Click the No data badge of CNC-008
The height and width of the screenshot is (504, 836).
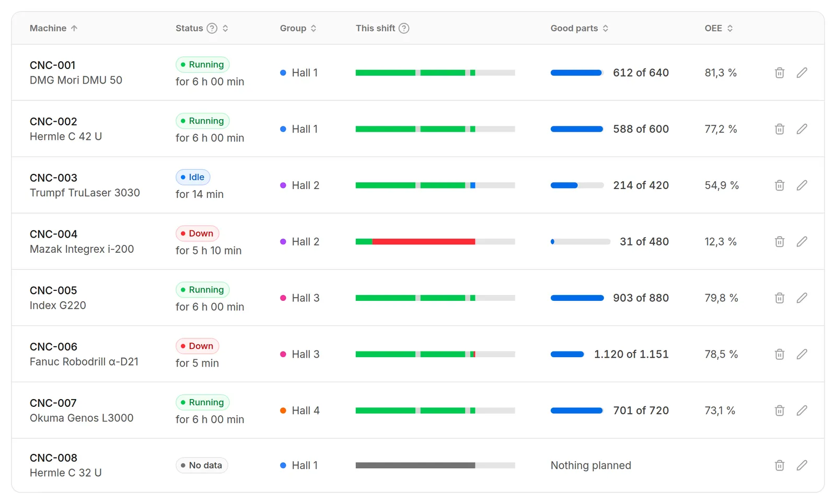202,465
